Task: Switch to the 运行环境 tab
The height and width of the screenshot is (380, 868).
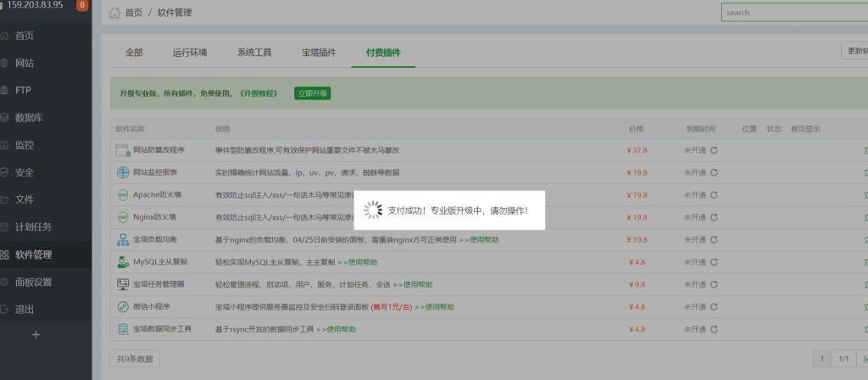Action: pos(190,53)
